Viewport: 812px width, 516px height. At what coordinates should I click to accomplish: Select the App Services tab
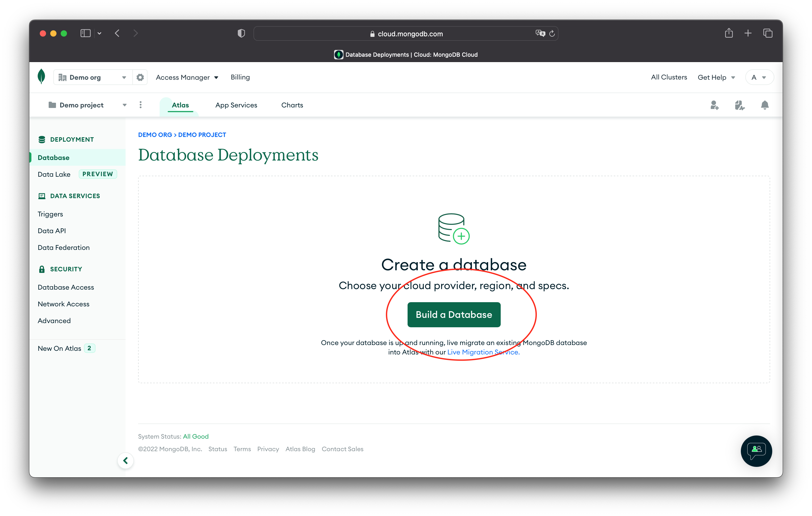pyautogui.click(x=236, y=105)
